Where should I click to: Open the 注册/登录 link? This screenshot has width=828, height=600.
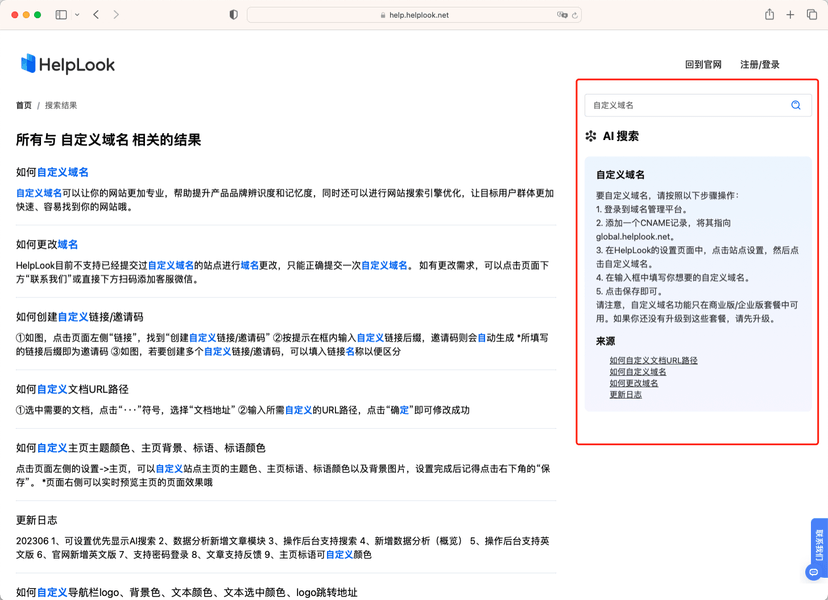[x=759, y=64]
